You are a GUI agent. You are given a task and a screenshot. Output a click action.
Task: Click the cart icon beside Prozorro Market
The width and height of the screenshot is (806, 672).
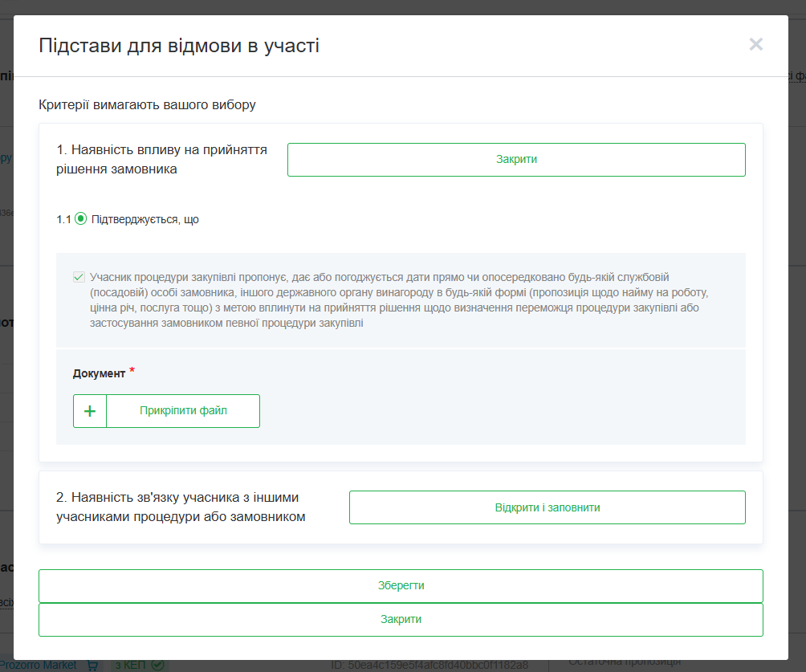pyautogui.click(x=92, y=665)
